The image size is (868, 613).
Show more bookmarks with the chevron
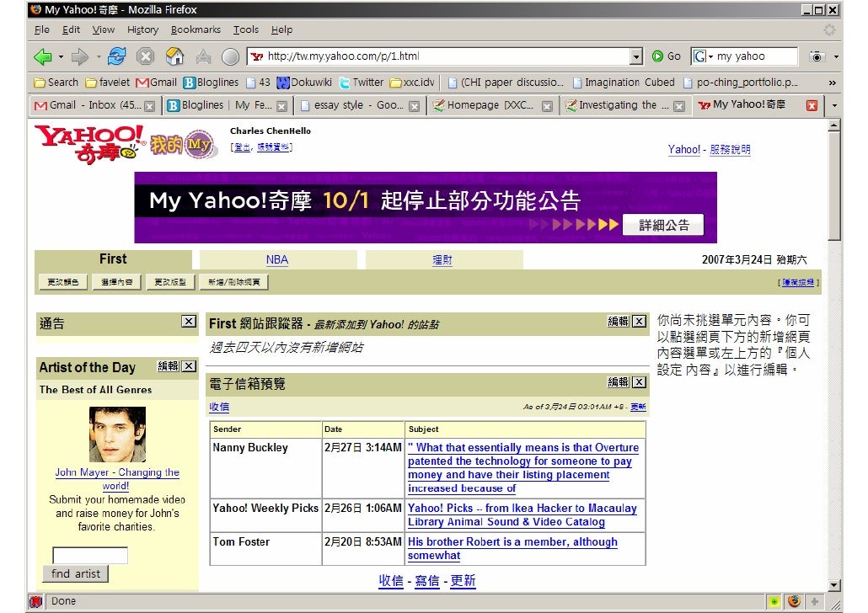tap(832, 83)
